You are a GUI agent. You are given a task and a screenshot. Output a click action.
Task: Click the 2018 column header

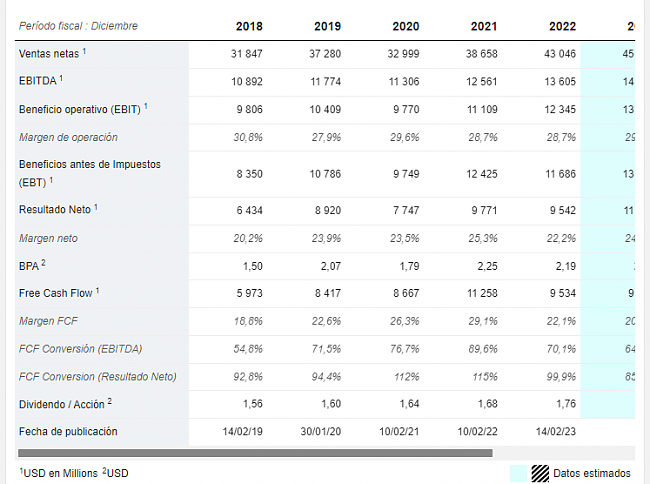[249, 27]
